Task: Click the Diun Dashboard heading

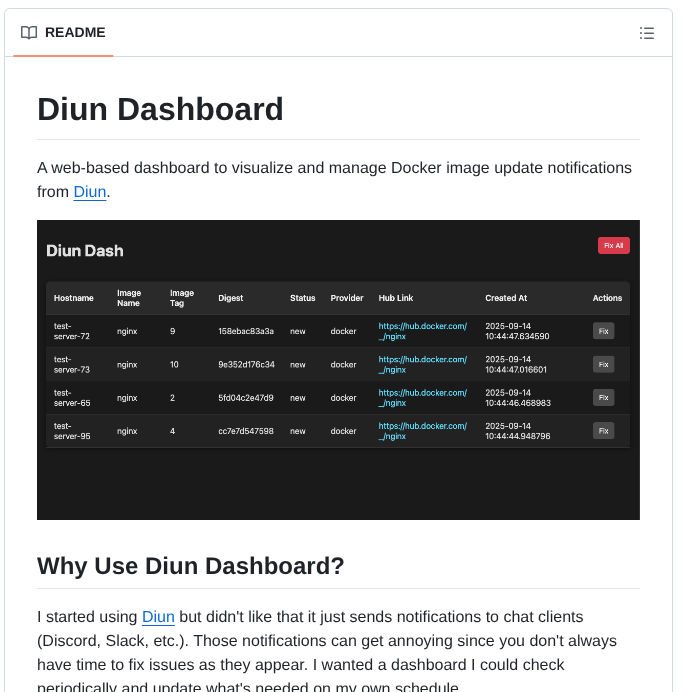Action: tap(160, 109)
